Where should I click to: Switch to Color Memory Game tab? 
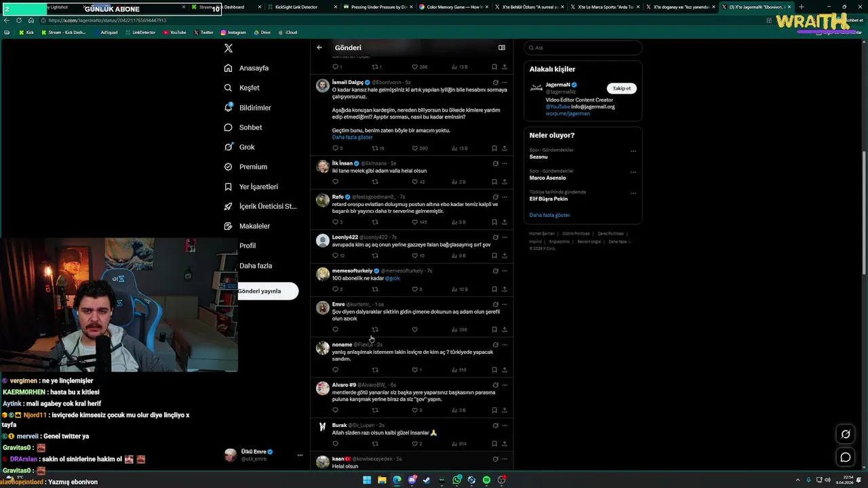452,7
